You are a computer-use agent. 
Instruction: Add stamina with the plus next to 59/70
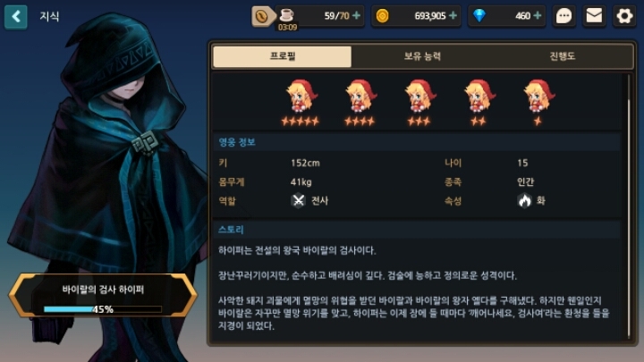(356, 15)
